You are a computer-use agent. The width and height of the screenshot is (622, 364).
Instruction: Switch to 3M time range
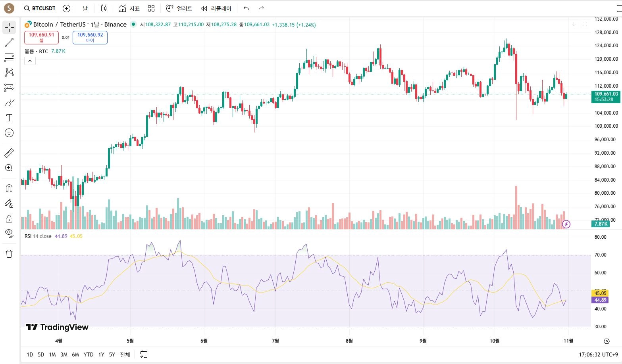click(x=64, y=354)
